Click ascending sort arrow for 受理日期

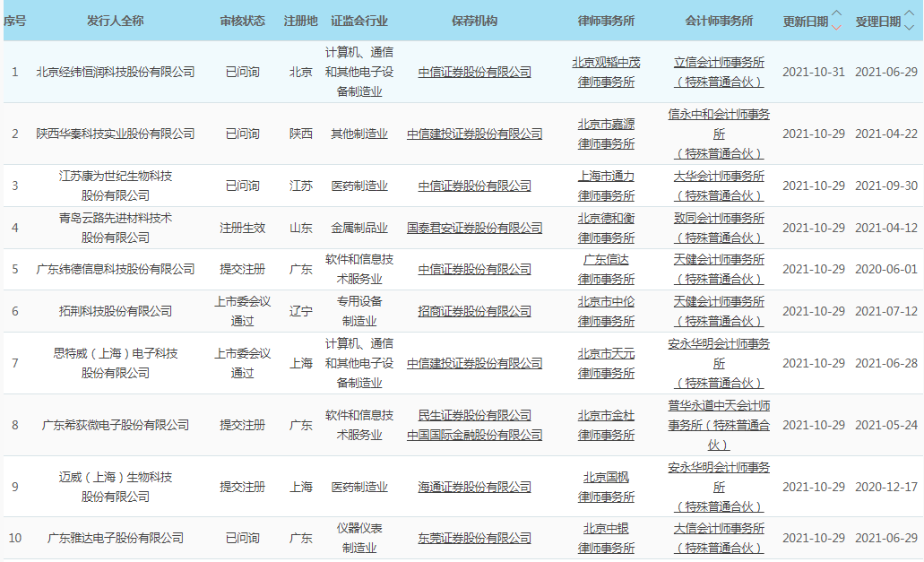click(909, 14)
